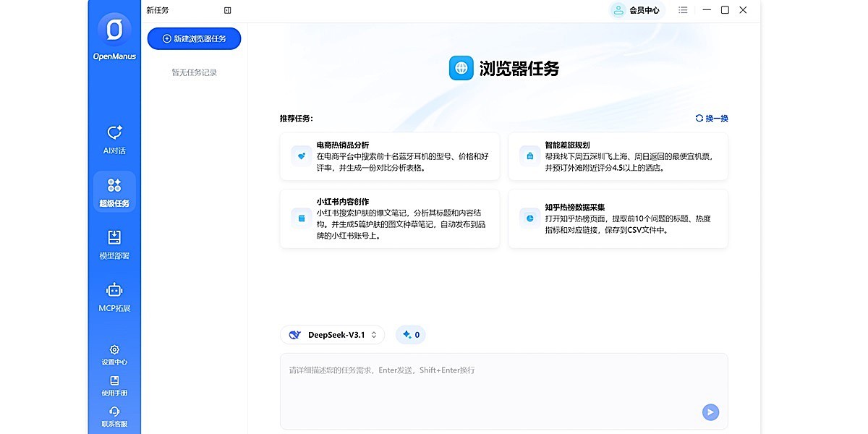Collapse the task list side panel
Image resolution: width=868 pixels, height=434 pixels.
[x=228, y=10]
